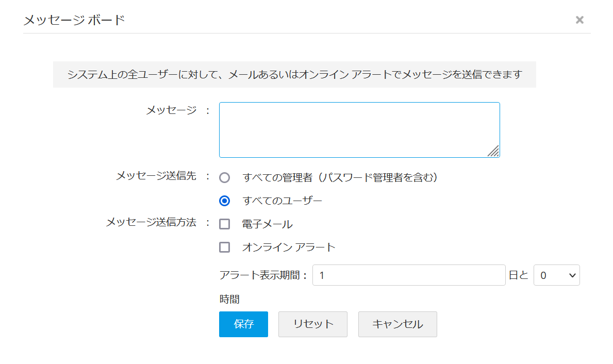Image resolution: width=613 pixels, height=364 pixels.
Task: Click the 電子メール label text
Action: tap(267, 224)
